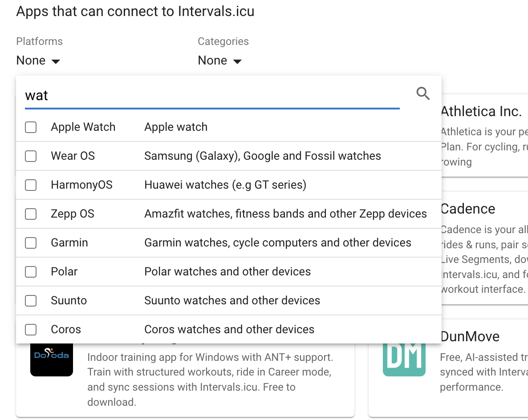Choose Garmin watches, cycle computers option
Image resolution: width=528 pixels, height=420 pixels.
(x=277, y=243)
